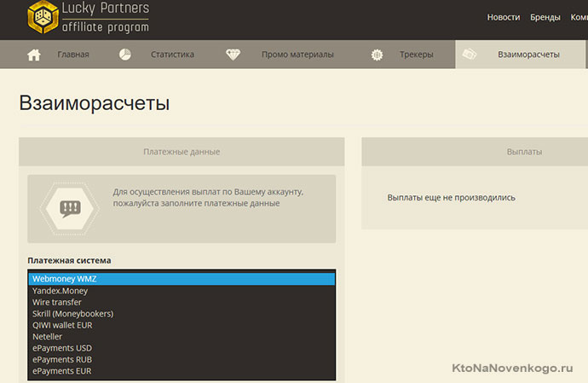Click the Lucky Partners dice logo
Screen dimensions: 588x383
(43, 17)
